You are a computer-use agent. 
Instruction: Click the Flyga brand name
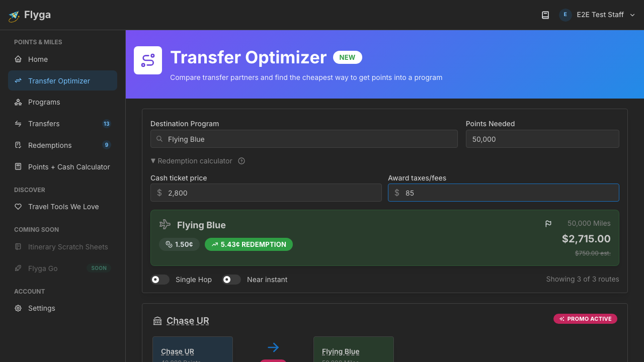point(37,15)
